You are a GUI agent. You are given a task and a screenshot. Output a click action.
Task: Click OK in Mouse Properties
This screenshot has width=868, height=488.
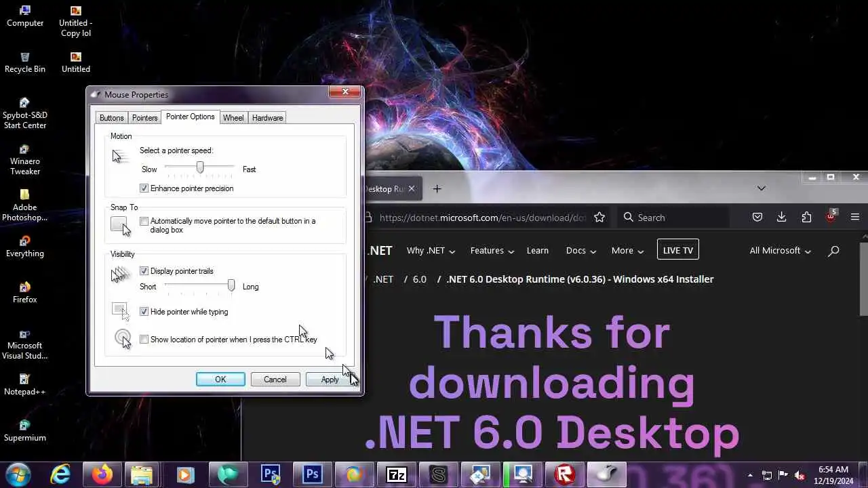[220, 380]
